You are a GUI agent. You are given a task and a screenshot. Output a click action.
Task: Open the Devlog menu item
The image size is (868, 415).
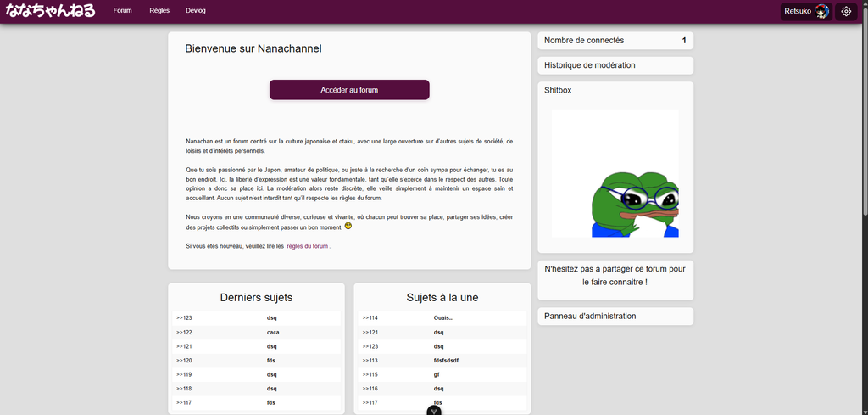(196, 10)
